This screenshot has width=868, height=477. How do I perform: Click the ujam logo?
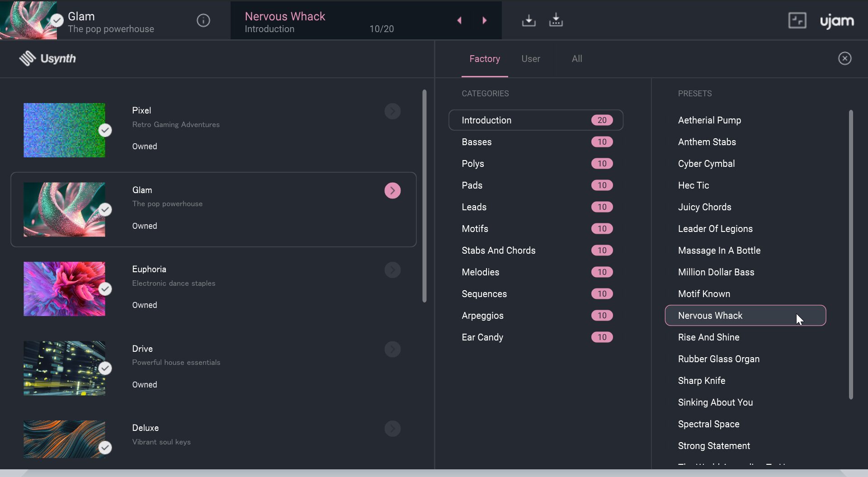click(837, 21)
